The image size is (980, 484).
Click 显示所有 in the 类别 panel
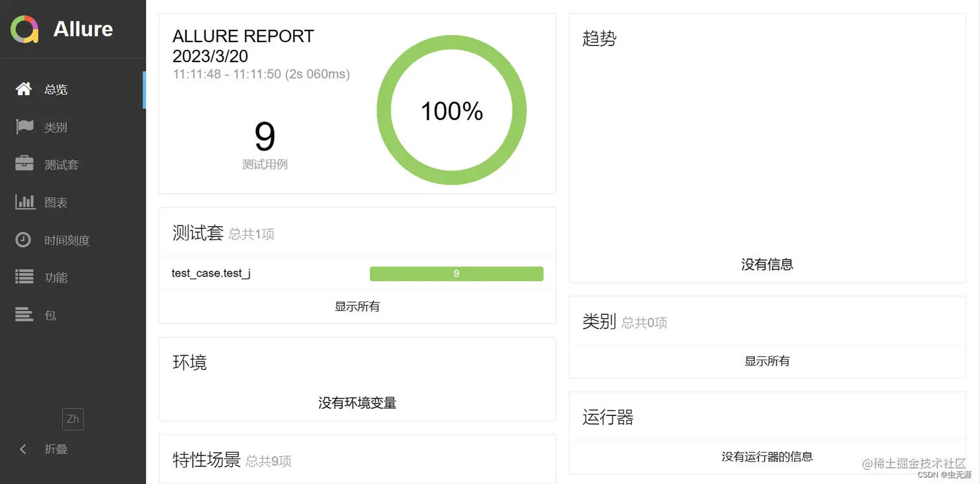[x=767, y=361]
